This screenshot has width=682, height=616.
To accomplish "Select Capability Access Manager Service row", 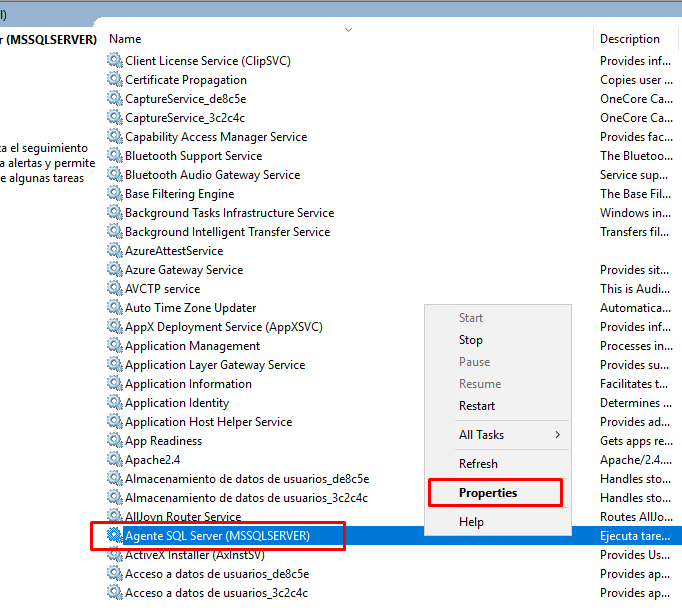I will coord(216,137).
